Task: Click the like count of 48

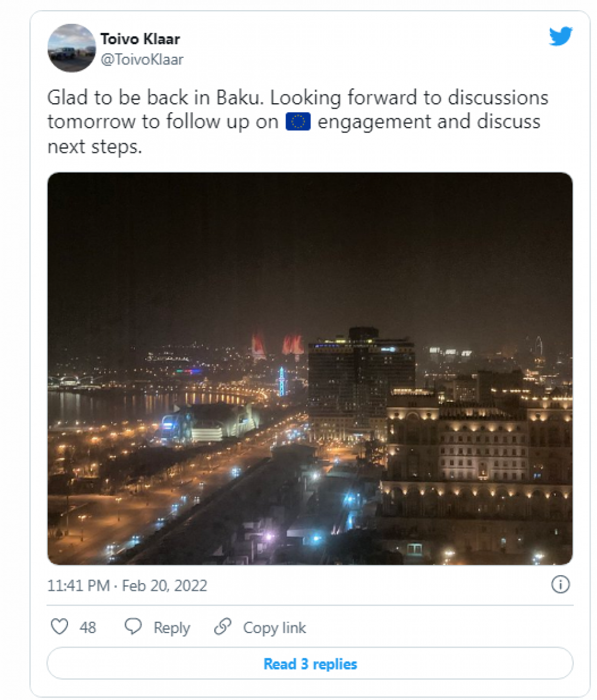Action: 88,628
